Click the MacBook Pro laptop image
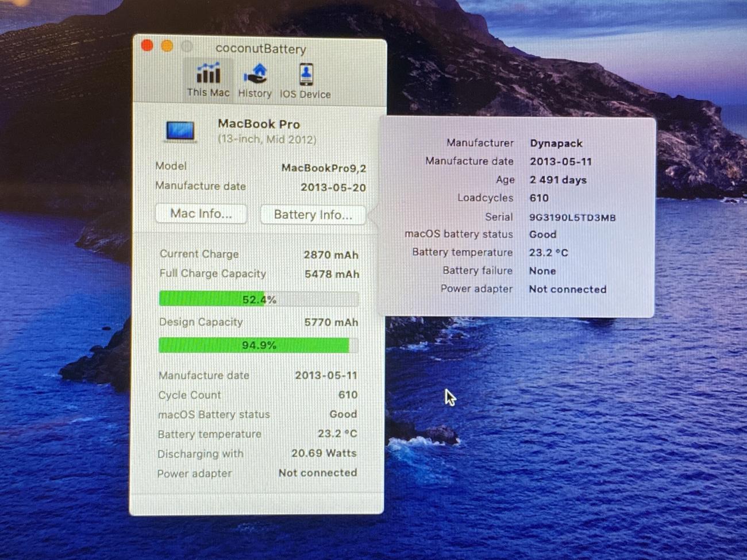The height and width of the screenshot is (560, 747). click(180, 131)
